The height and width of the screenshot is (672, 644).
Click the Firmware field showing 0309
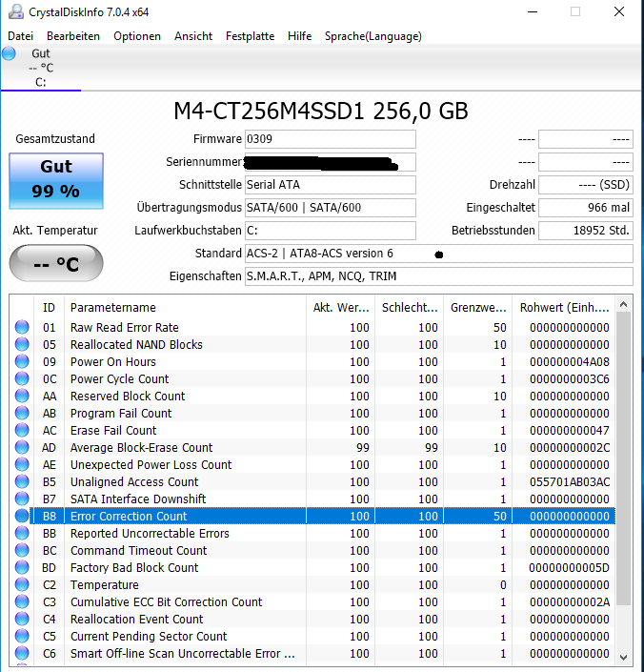point(331,139)
